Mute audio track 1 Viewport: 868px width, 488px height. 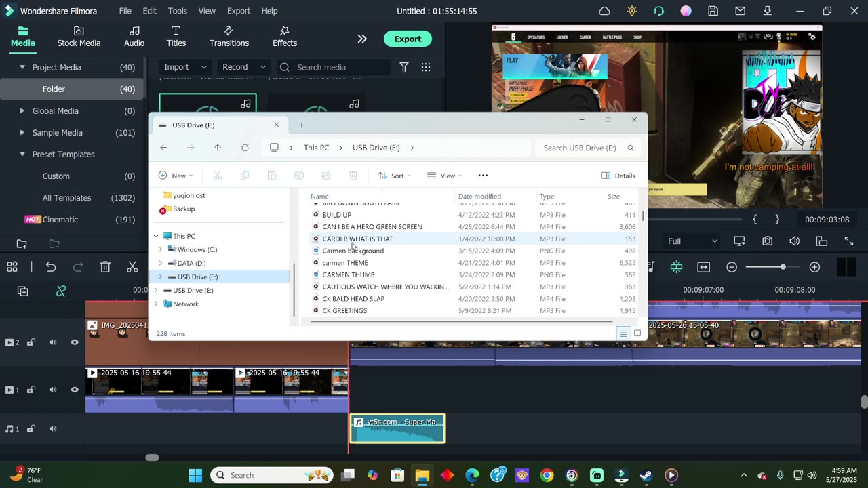[53, 429]
